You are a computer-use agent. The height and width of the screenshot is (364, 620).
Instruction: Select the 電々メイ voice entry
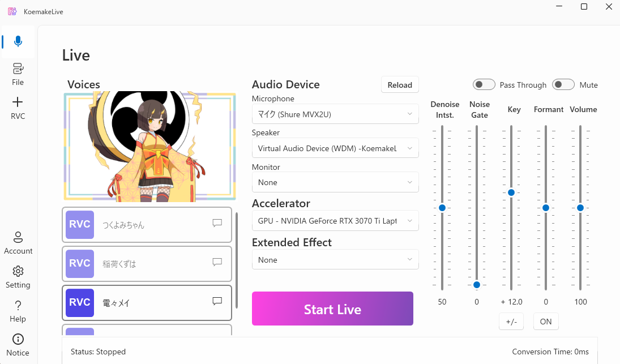[x=147, y=303]
